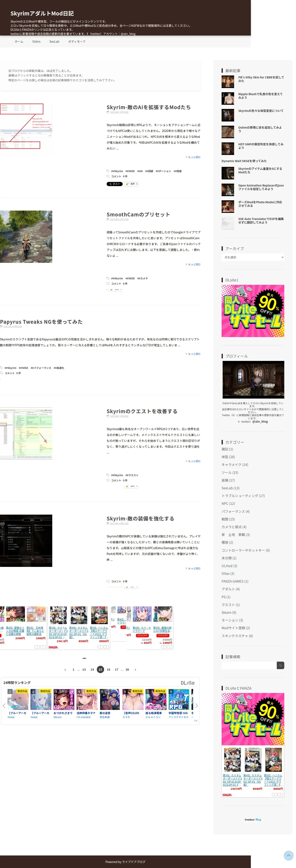Go to pagination page 36
Viewport: 296px width, 868px height.
point(127,670)
